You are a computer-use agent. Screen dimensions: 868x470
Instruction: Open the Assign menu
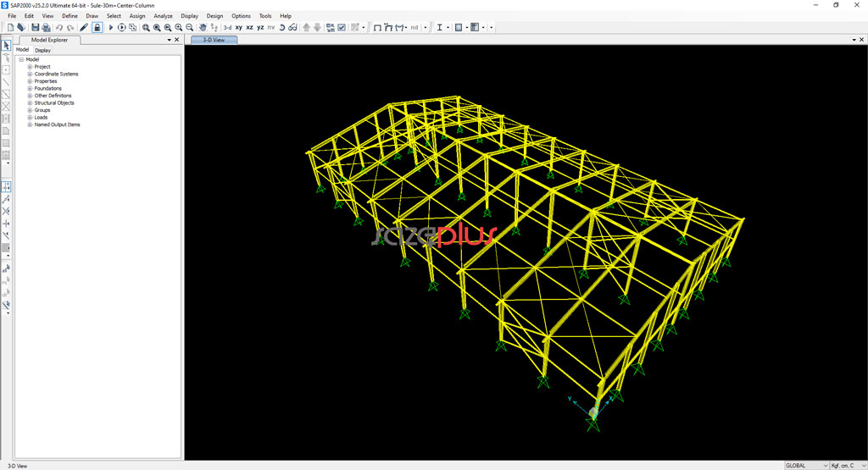(137, 16)
